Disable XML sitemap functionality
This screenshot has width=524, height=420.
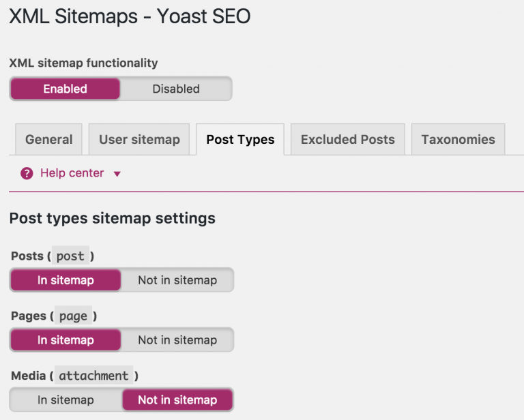tap(176, 89)
